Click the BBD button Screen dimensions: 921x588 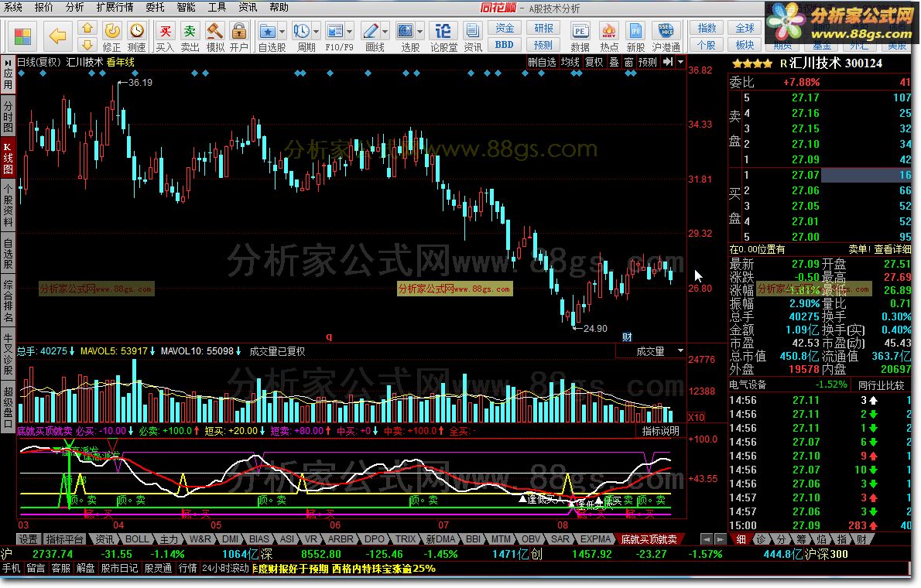tap(505, 45)
